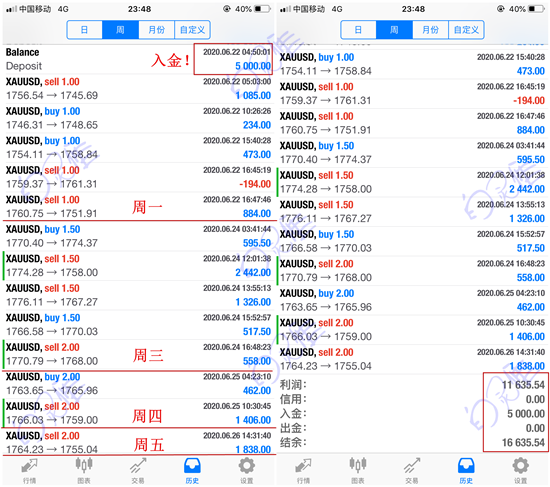Select 周 period tab in right screen
This screenshot has width=550, height=487.
(394, 30)
